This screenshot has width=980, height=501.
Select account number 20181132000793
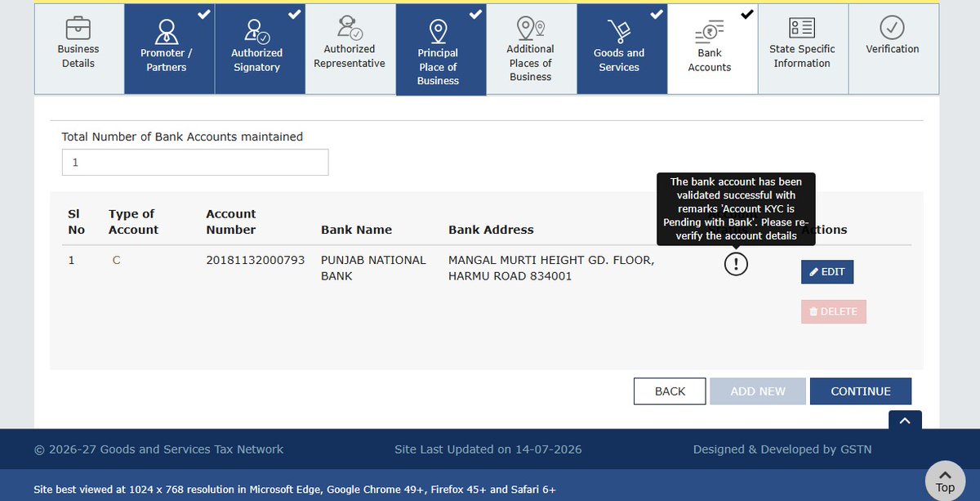pos(256,260)
